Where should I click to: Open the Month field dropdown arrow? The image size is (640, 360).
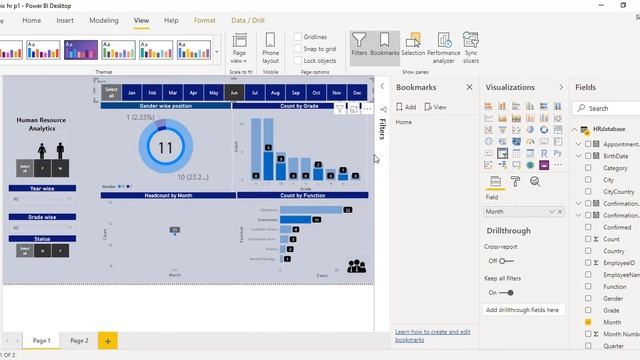tap(551, 211)
